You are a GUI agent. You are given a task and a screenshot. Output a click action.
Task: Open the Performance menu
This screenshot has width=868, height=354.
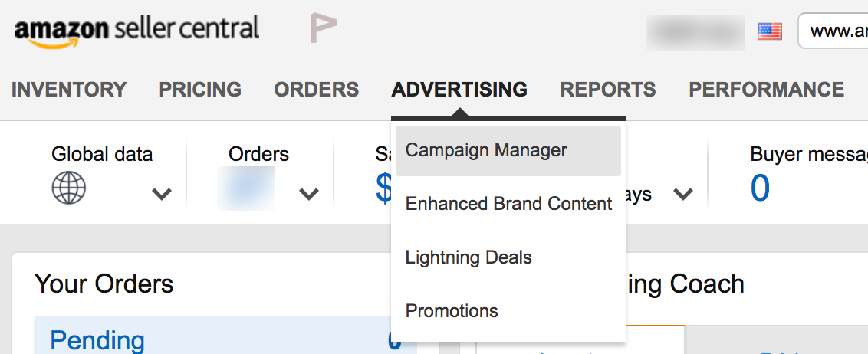[766, 90]
